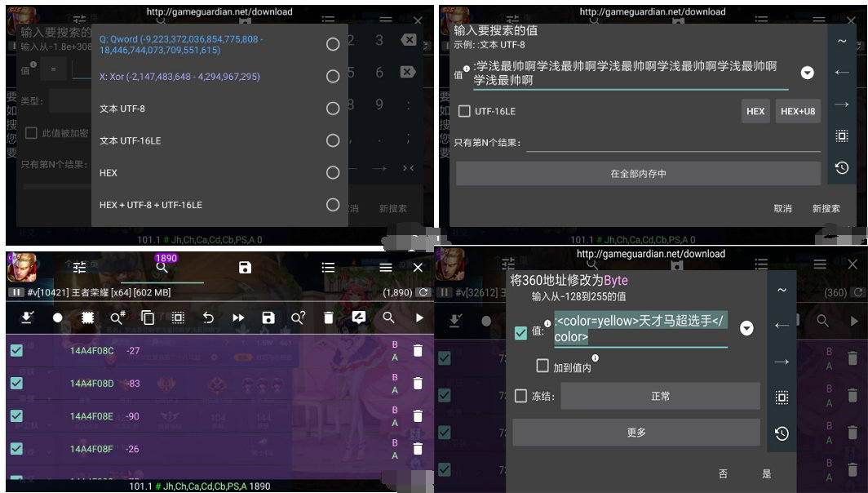Tap left arrow icon in search dialog sidebar
868x493 pixels.
[x=842, y=73]
